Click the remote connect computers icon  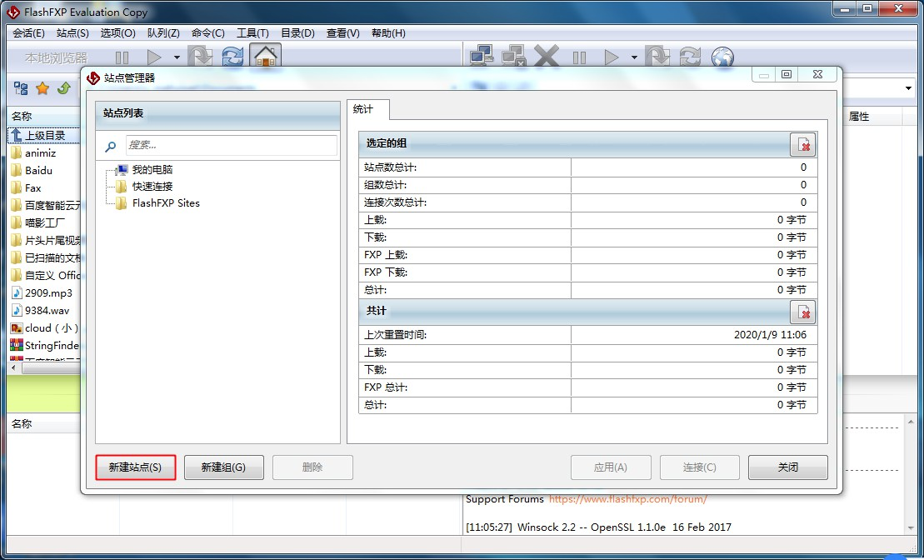(482, 57)
